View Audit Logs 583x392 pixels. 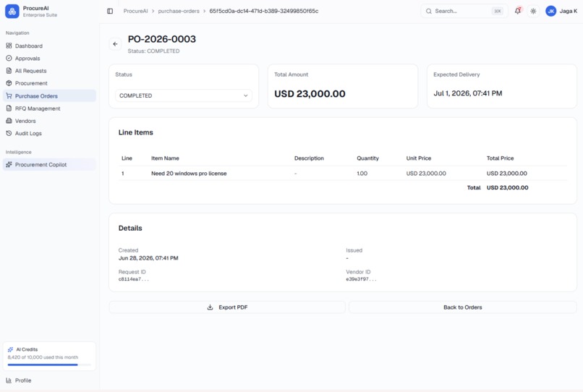coord(49,134)
